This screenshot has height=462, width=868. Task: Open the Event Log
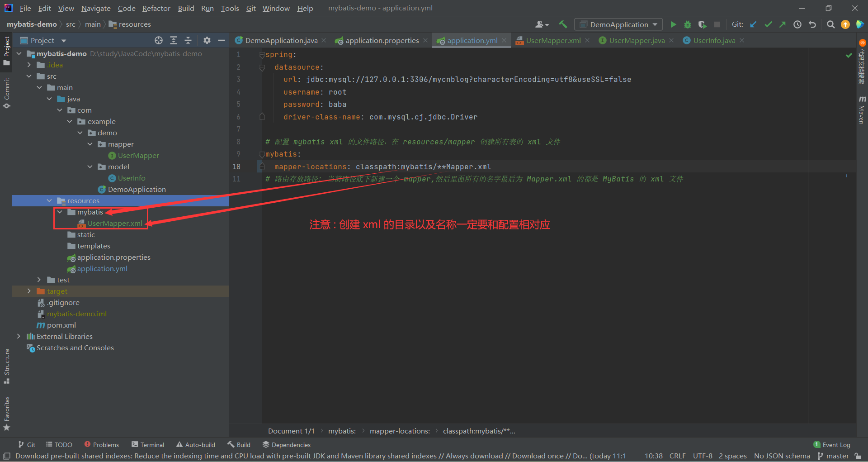(832, 445)
